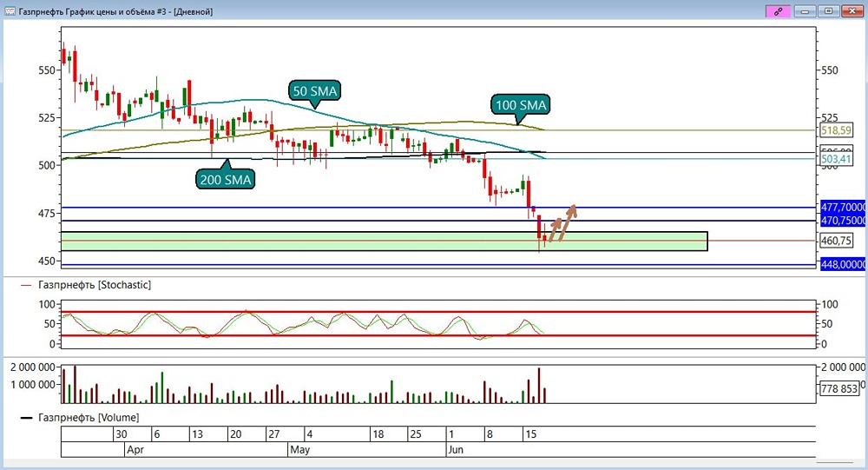Viewport: 868px width, 470px height.
Task: Click the date label '15' on the time axis
Action: click(x=531, y=434)
